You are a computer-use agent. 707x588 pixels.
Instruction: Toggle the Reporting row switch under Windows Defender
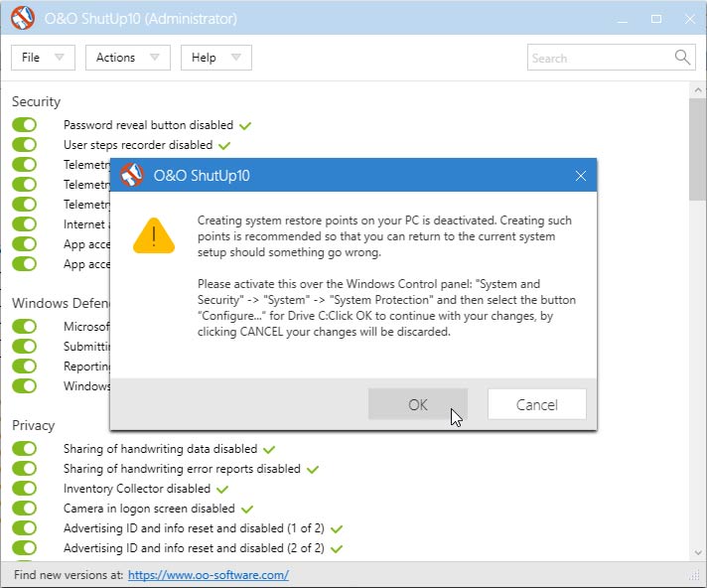(25, 367)
